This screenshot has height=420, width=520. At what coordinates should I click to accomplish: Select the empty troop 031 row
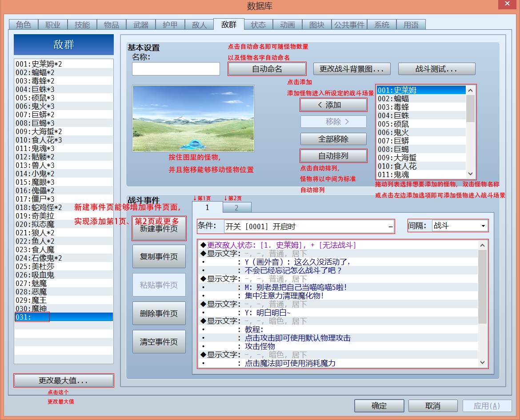[64, 317]
